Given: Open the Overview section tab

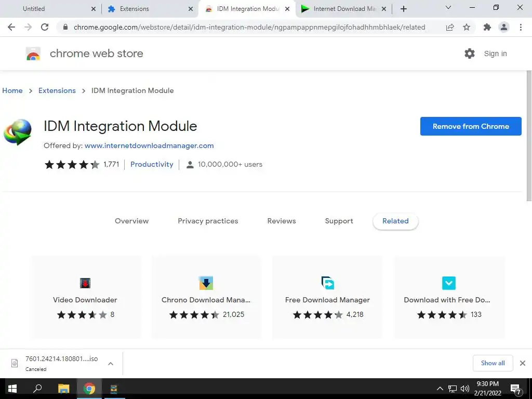Looking at the screenshot, I should coord(131,221).
